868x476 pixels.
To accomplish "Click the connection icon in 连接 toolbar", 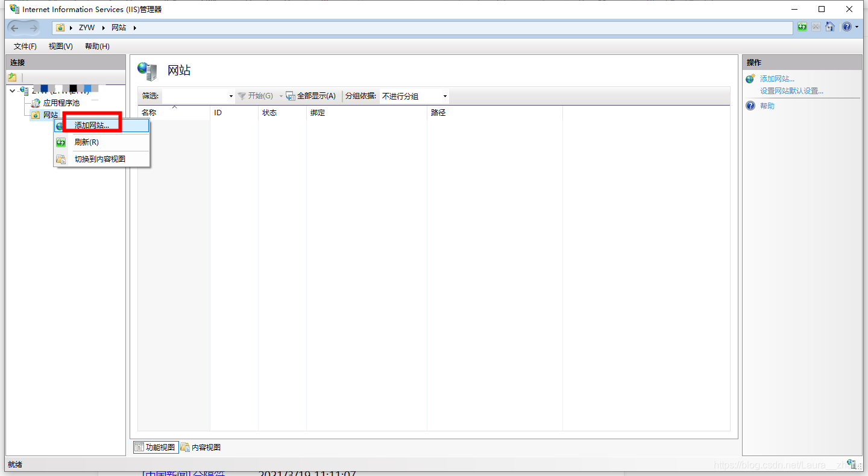I will coord(12,77).
